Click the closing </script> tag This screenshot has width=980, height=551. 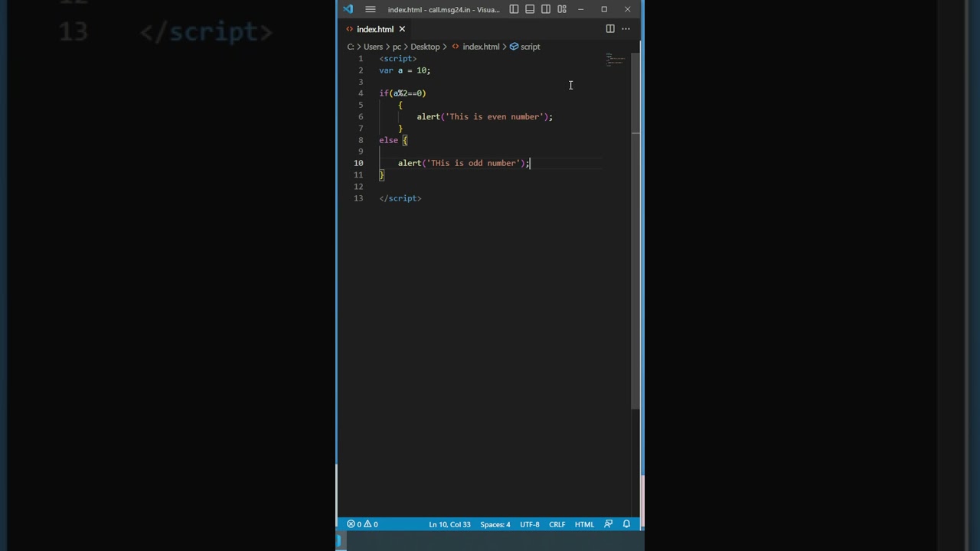click(x=400, y=198)
